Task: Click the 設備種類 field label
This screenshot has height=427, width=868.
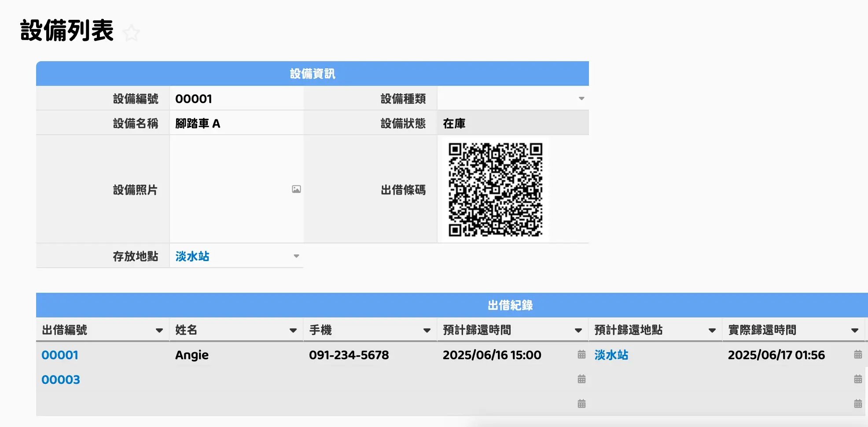Action: point(403,99)
